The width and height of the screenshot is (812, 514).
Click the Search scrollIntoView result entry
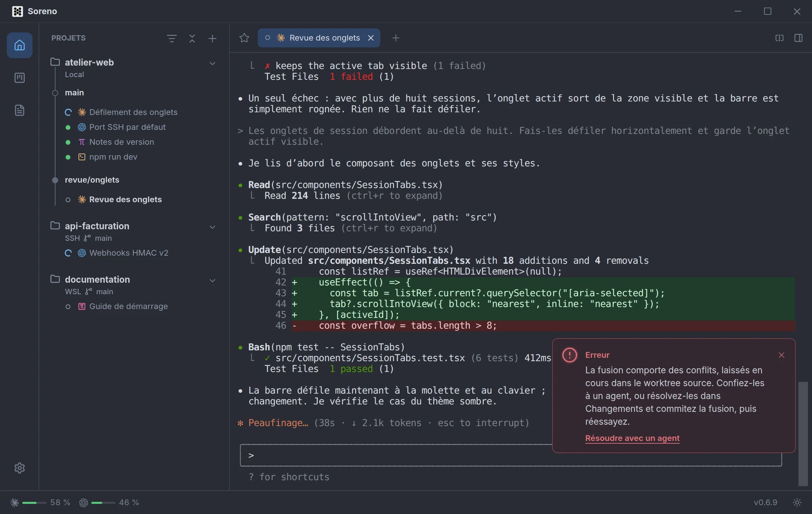point(373,217)
